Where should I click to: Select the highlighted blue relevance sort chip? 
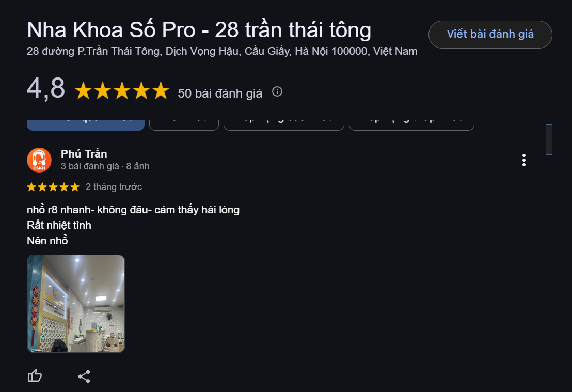(86, 124)
